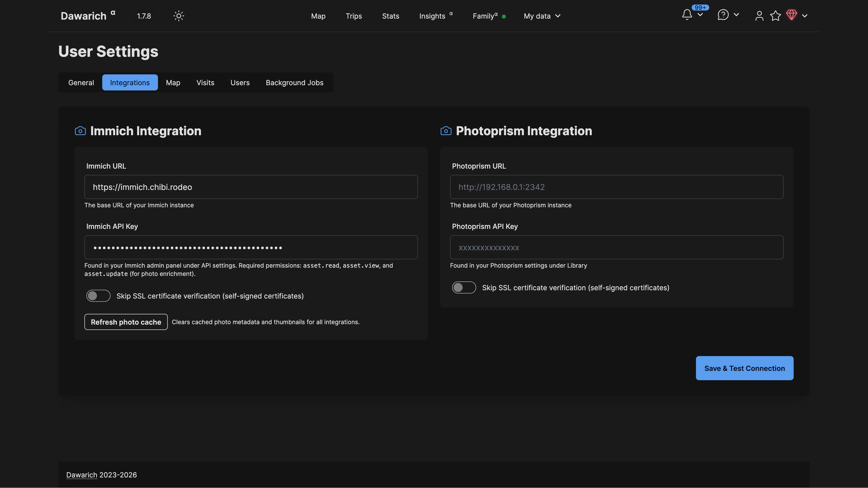Open the help question bubble icon
The image size is (868, 488).
(x=723, y=15)
